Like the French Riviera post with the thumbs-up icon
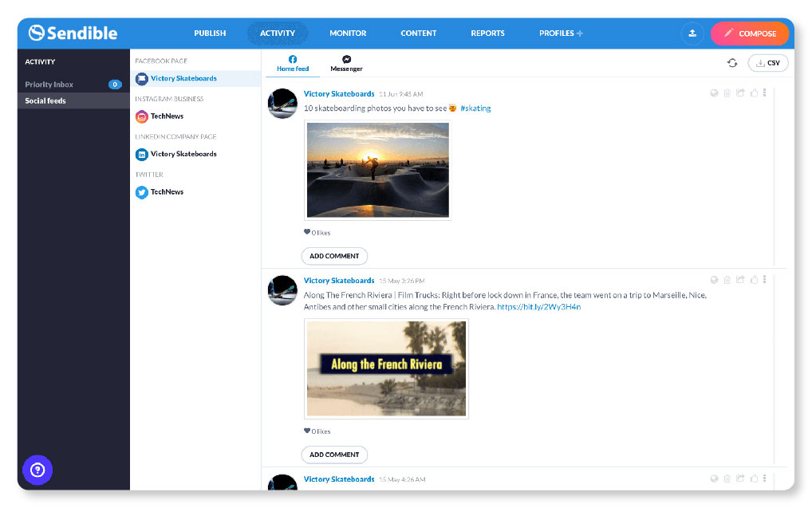Screen dimensions: 812x508 click(x=754, y=280)
